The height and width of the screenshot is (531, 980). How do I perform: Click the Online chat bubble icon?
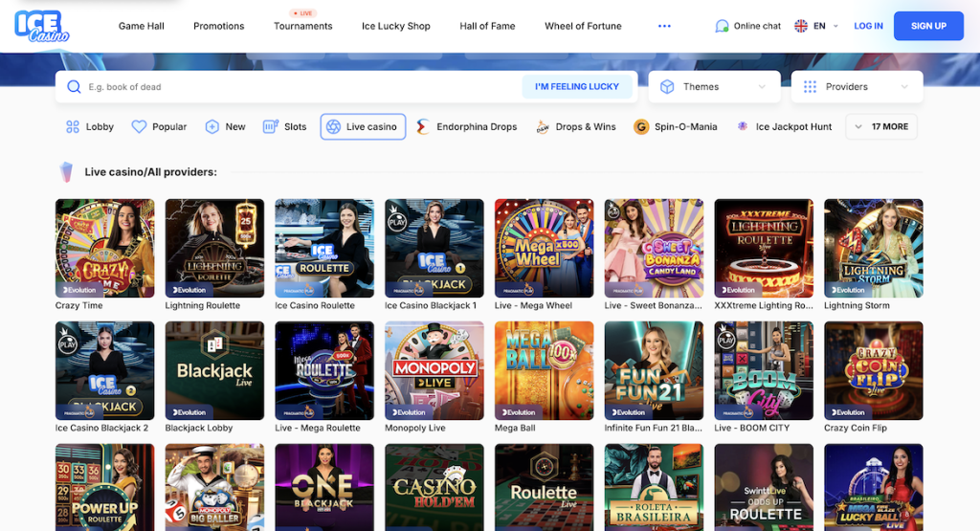(722, 26)
